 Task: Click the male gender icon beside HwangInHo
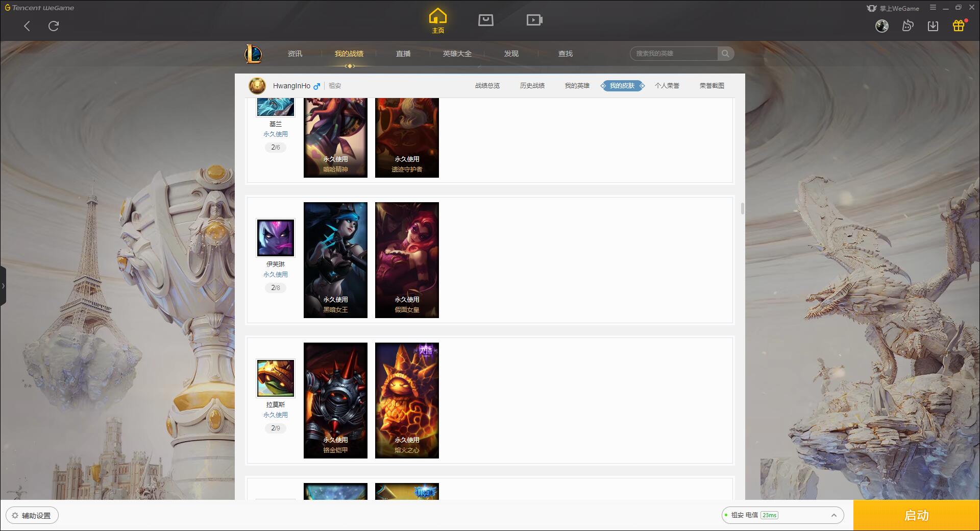click(x=316, y=86)
